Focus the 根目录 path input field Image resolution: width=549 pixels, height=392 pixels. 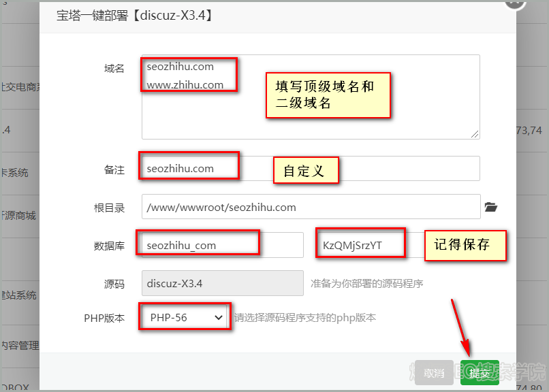pos(311,207)
